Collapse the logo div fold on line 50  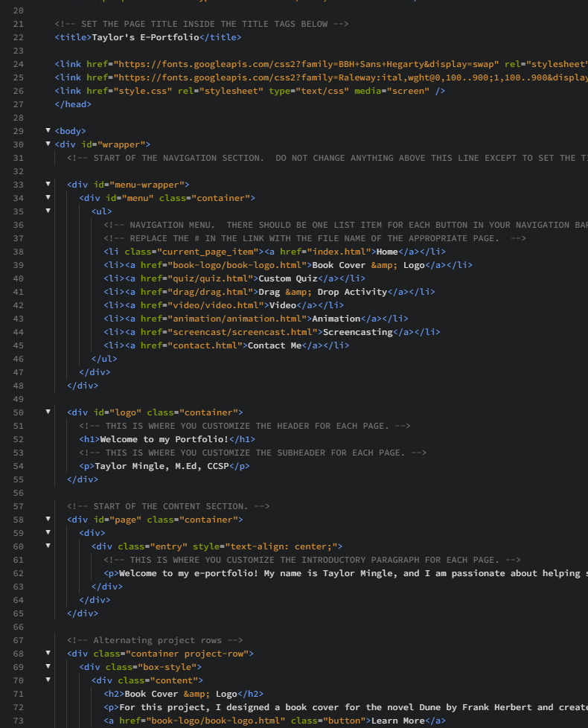(x=48, y=412)
